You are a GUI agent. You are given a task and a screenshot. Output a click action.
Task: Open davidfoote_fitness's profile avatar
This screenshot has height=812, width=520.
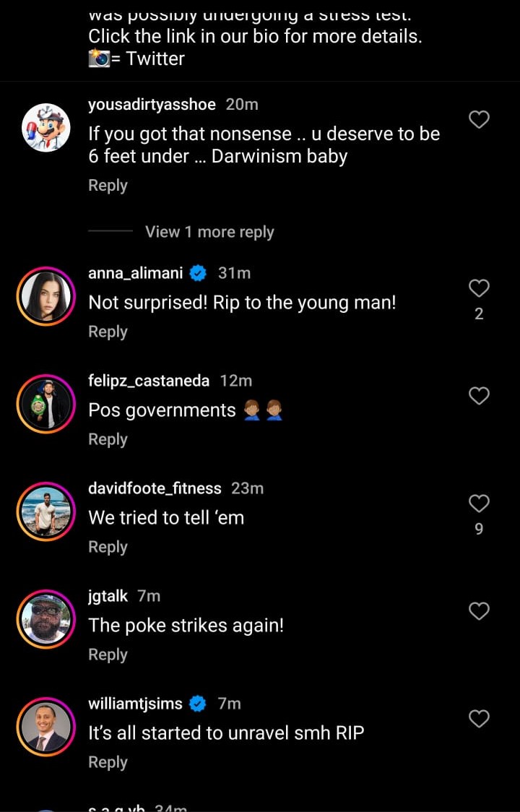[x=45, y=512]
